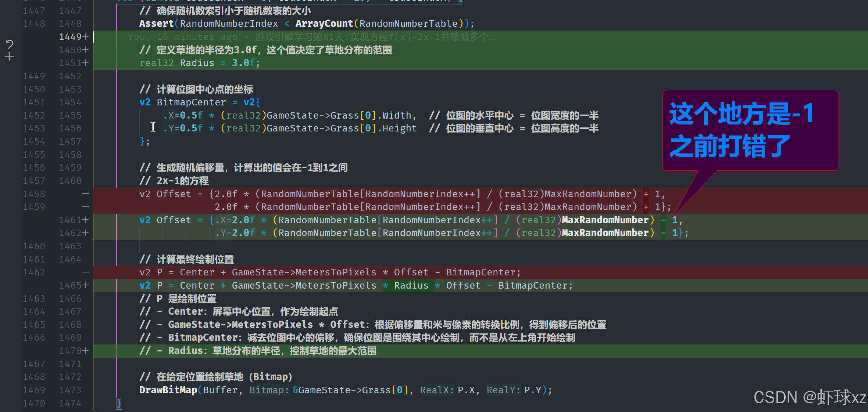This screenshot has width=868, height=412.
Task: Click the '};' closing the BitmapCenter initializer
Action: pyautogui.click(x=145, y=141)
